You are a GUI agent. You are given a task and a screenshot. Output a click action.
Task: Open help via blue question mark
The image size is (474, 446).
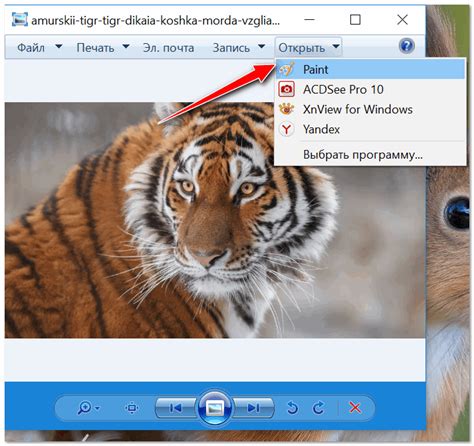[407, 46]
